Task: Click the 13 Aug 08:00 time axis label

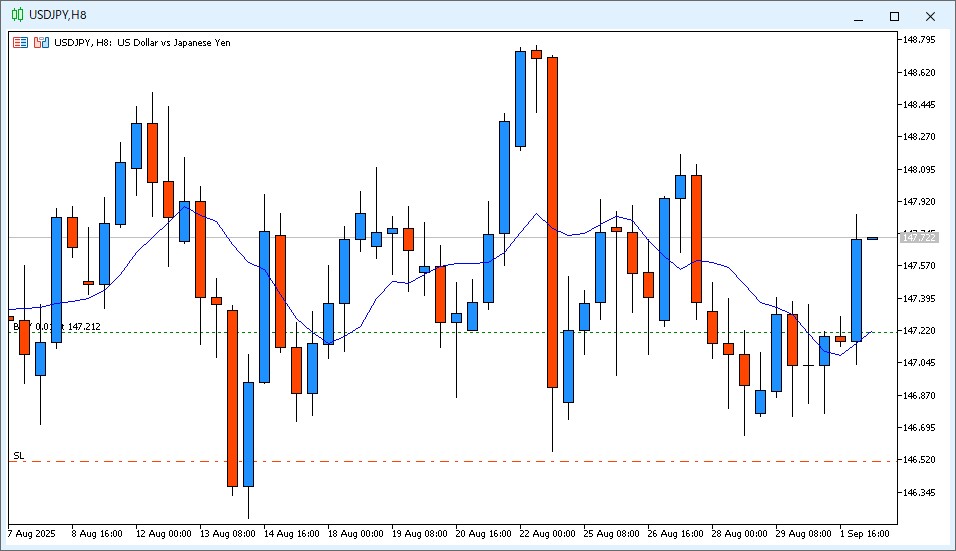Action: [227, 534]
